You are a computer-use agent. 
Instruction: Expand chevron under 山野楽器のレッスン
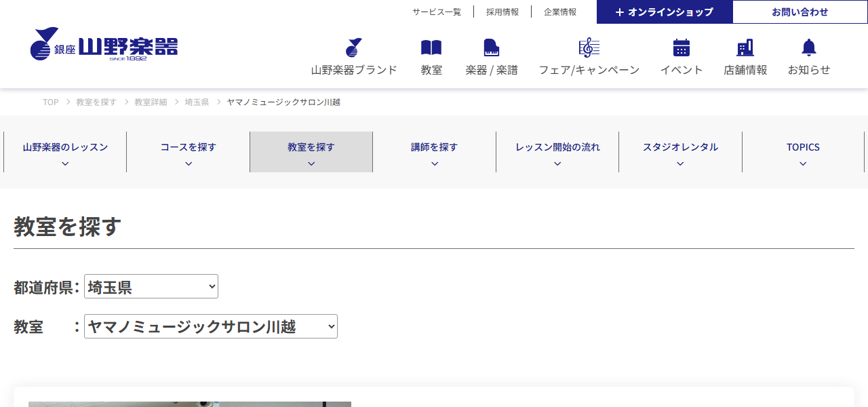65,163
